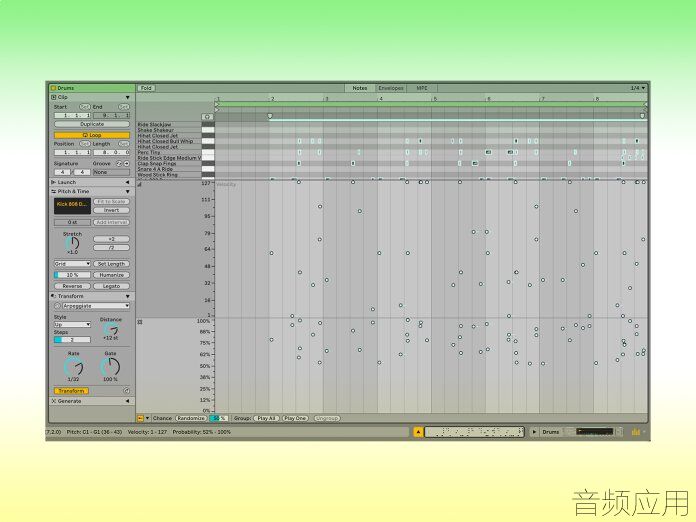The image size is (696, 522).
Task: Click the Humanize button
Action: [111, 275]
